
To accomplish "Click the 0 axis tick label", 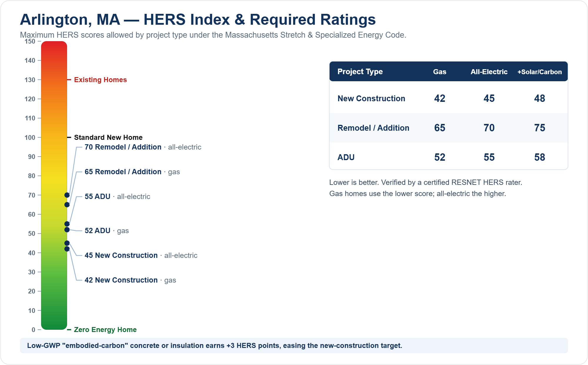I will point(34,330).
